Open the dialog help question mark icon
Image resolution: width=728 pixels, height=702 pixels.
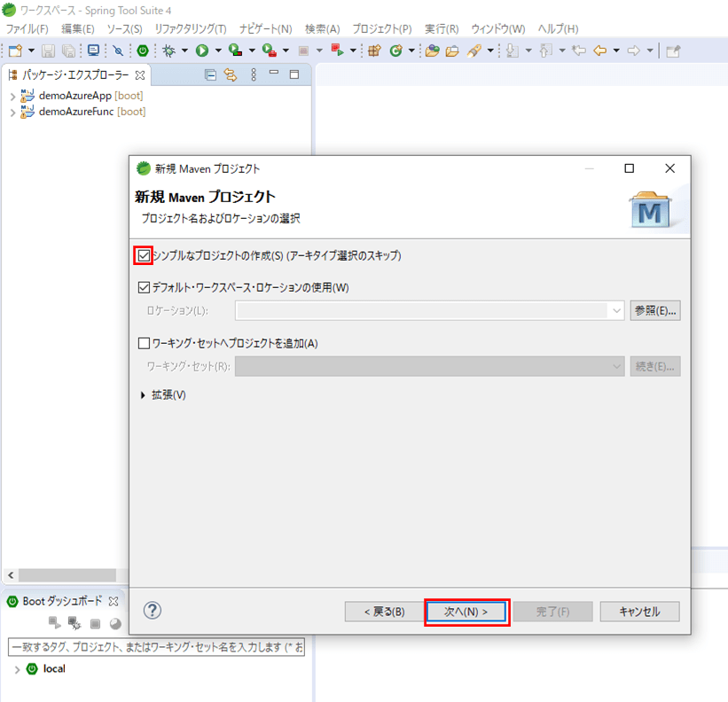(x=153, y=611)
